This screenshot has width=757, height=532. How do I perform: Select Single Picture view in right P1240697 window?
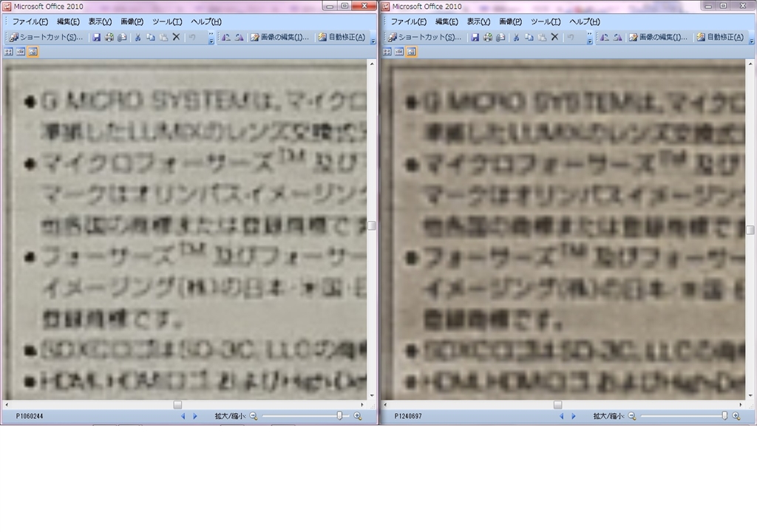tap(411, 52)
